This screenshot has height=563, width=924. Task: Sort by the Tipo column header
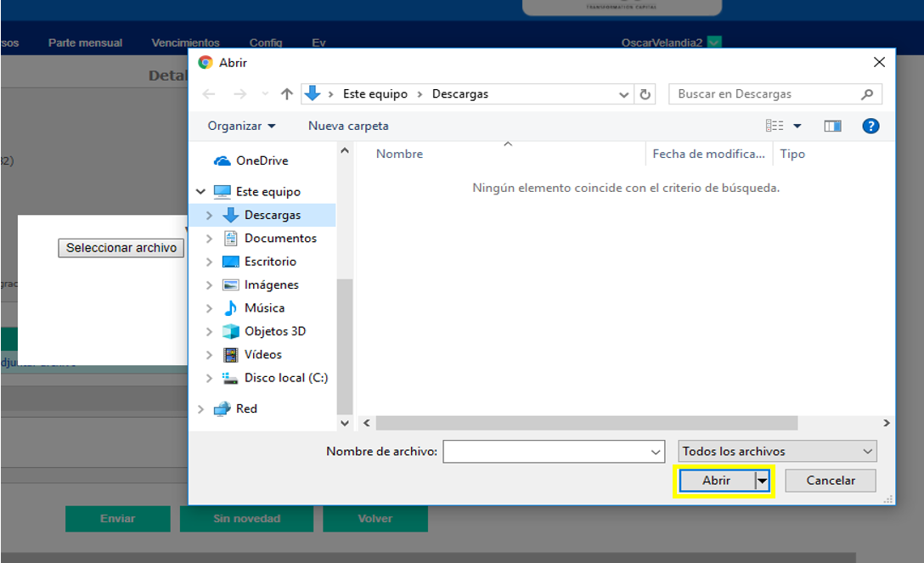coord(792,155)
